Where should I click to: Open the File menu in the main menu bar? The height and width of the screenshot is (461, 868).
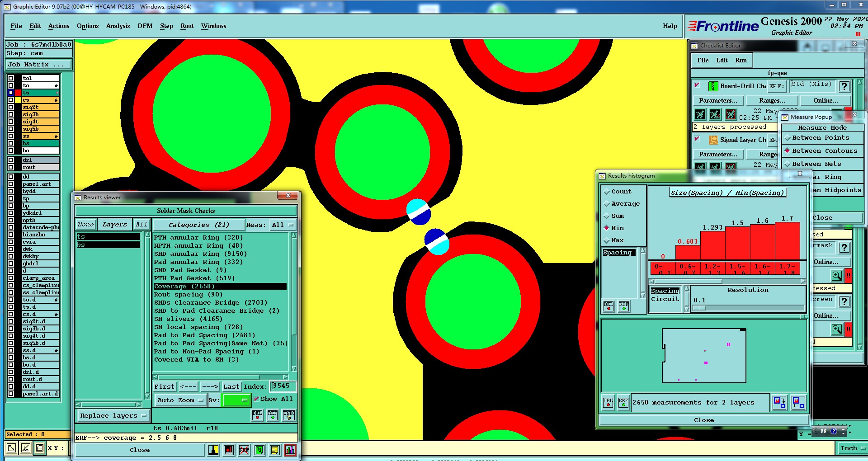pos(16,26)
